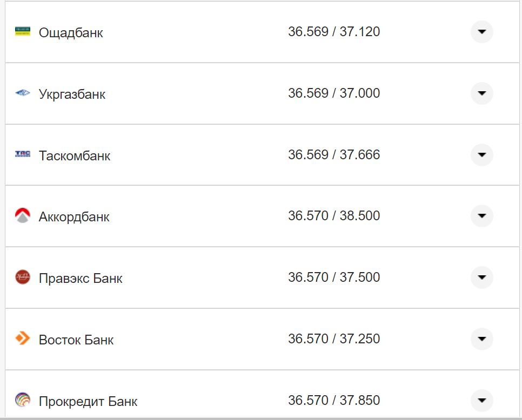Viewport: 522px width, 420px height.
Task: Click the Ощадбанк logo icon
Action: pos(23,31)
